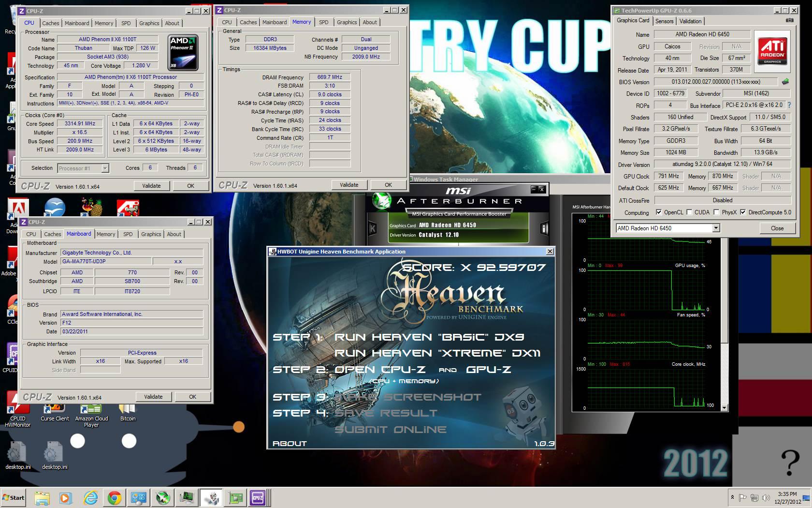Click the Afterburner monitor scrollbar down arrow
This screenshot has height=508, width=812.
(x=724, y=408)
